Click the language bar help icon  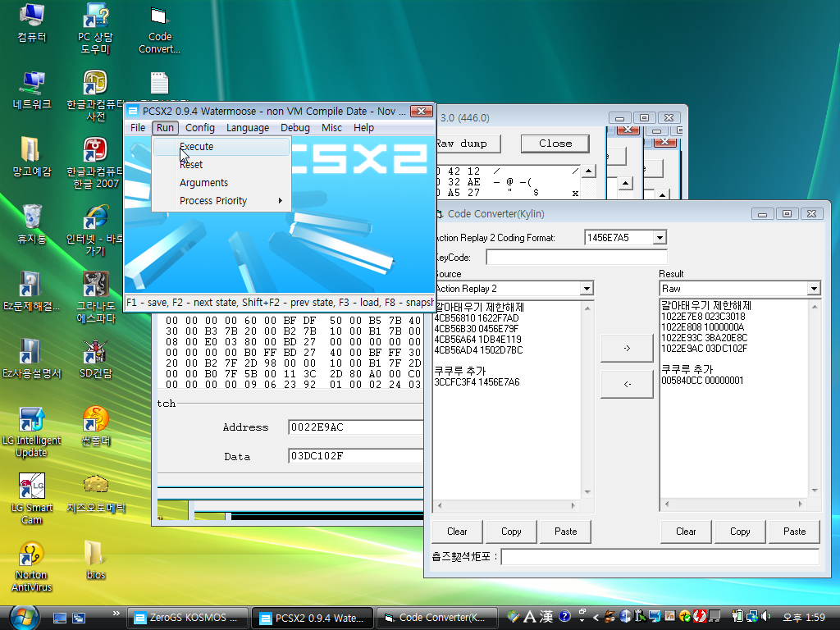coord(564,617)
